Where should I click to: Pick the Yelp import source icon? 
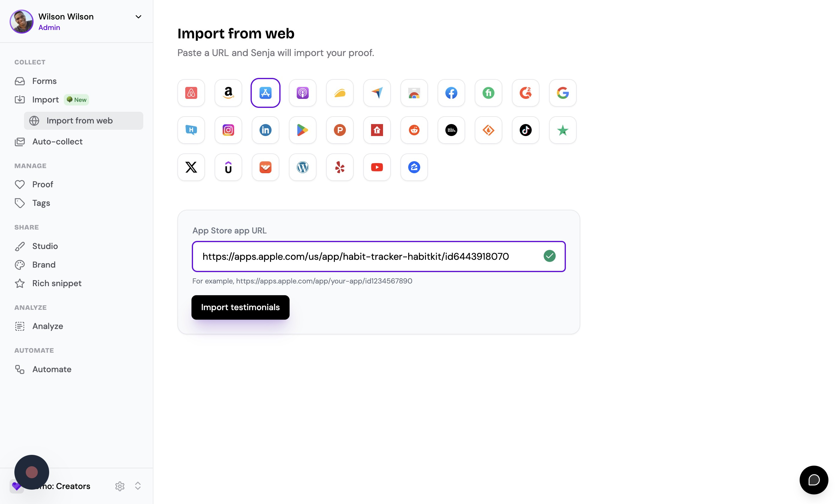click(x=340, y=167)
